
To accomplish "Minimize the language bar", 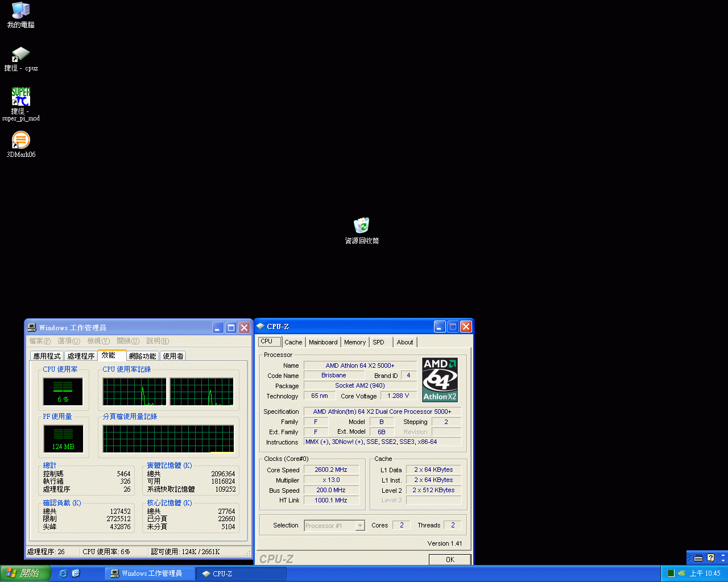I will [723, 555].
